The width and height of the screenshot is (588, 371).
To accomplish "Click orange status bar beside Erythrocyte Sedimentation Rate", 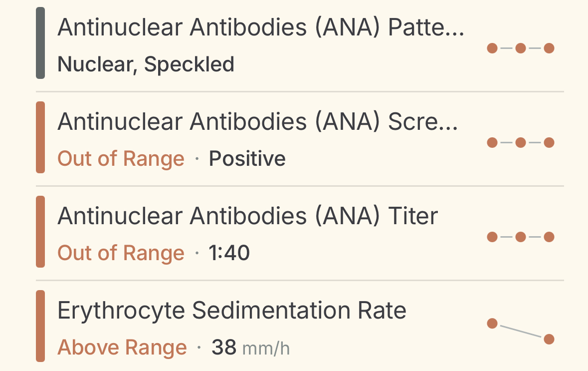I will tap(40, 326).
